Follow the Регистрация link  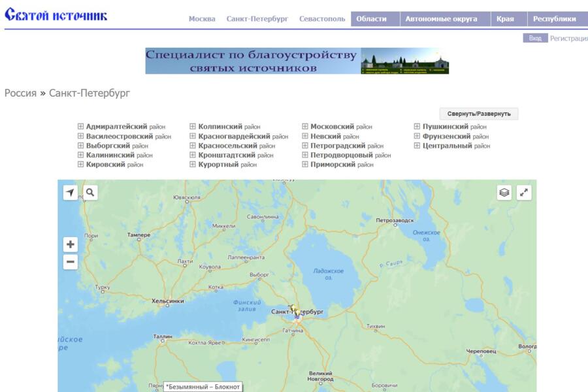[x=568, y=39]
